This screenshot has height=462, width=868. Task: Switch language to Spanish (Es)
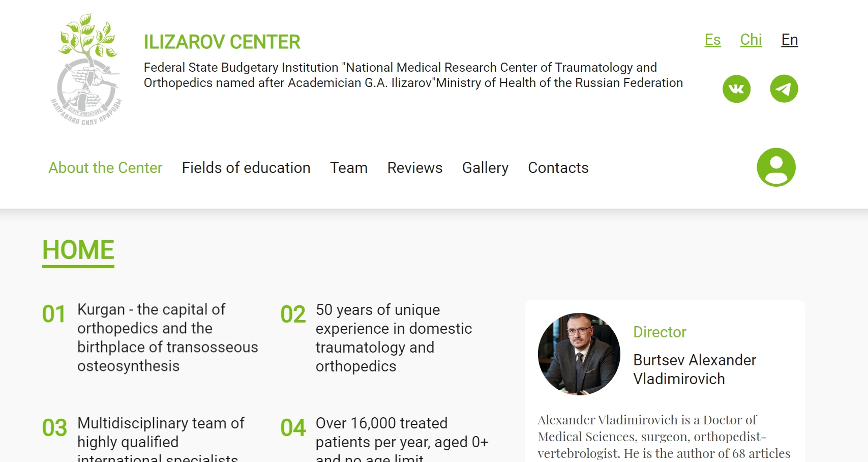(712, 40)
